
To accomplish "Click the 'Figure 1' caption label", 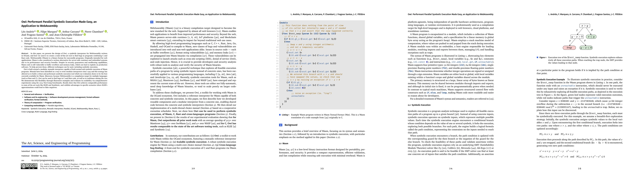I will [x=543, y=57].
